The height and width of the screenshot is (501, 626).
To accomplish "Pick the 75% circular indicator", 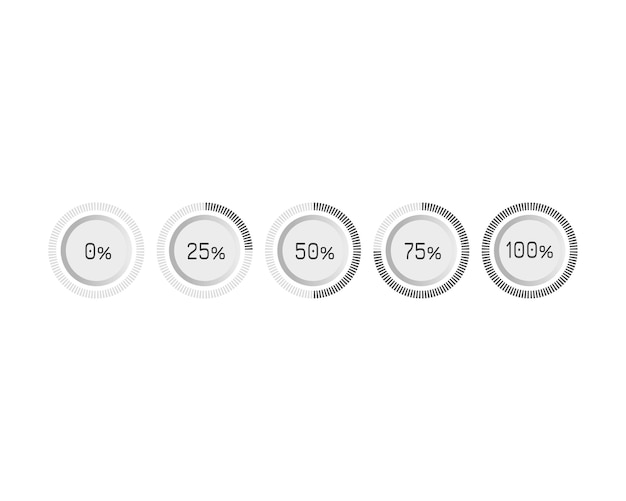I will click(x=422, y=250).
